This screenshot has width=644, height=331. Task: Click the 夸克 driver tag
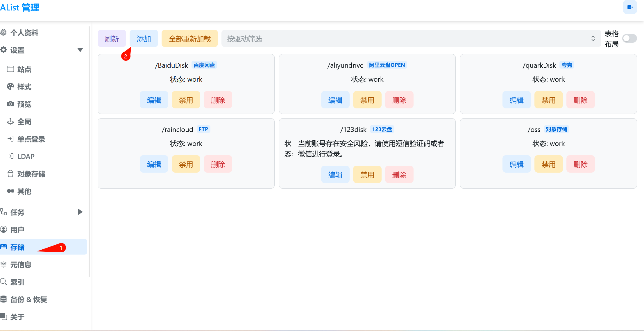click(567, 65)
